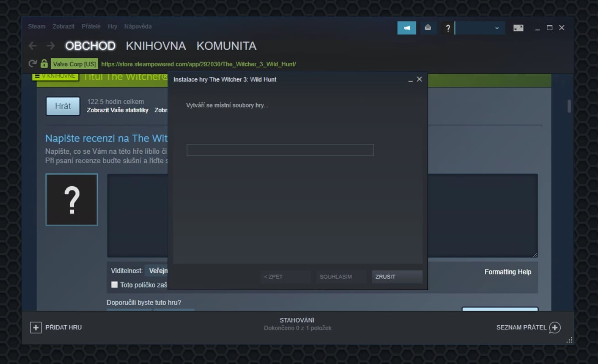This screenshot has width=598, height=364.
Task: Click the plus icon next to PŘIDAT HRU
Action: point(35,327)
